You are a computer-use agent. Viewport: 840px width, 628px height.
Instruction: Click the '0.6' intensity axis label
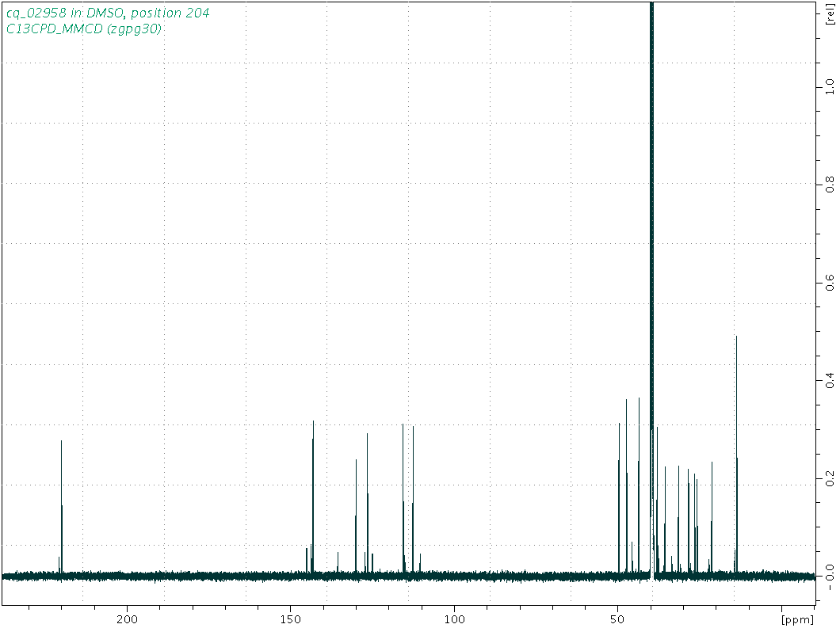pyautogui.click(x=830, y=282)
